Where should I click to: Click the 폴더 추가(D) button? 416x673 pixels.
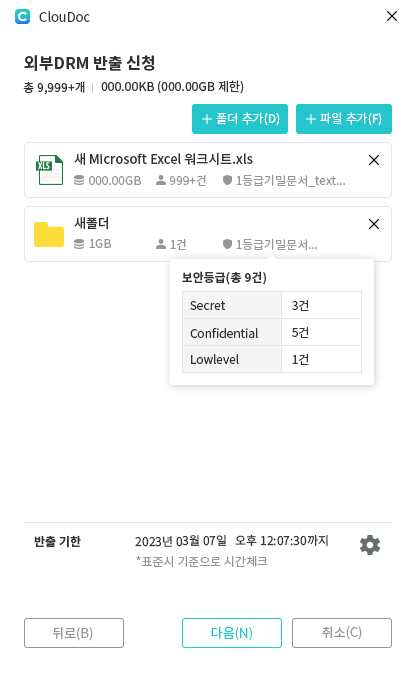(240, 119)
